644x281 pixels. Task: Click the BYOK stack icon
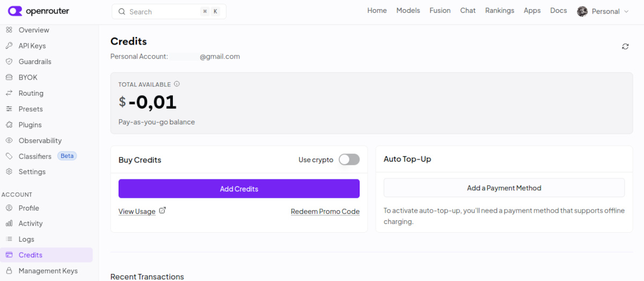(9, 77)
